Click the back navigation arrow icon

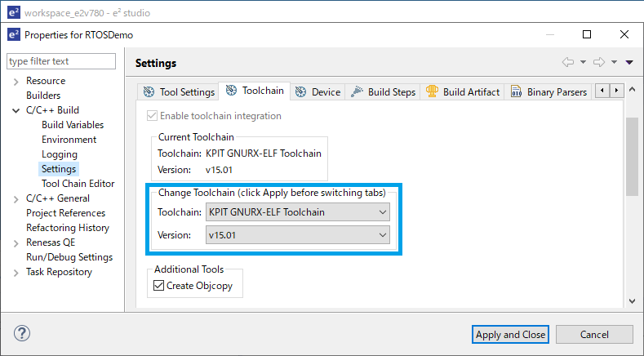coord(568,62)
